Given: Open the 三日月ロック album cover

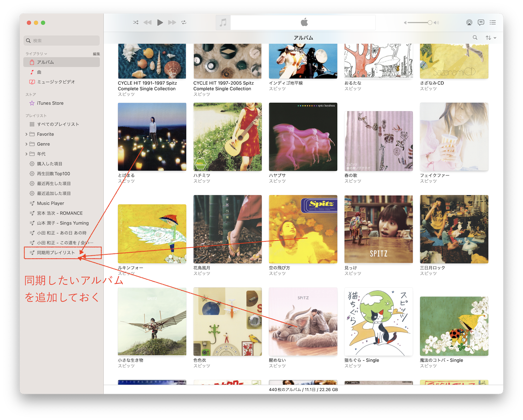Looking at the screenshot, I should [x=454, y=229].
